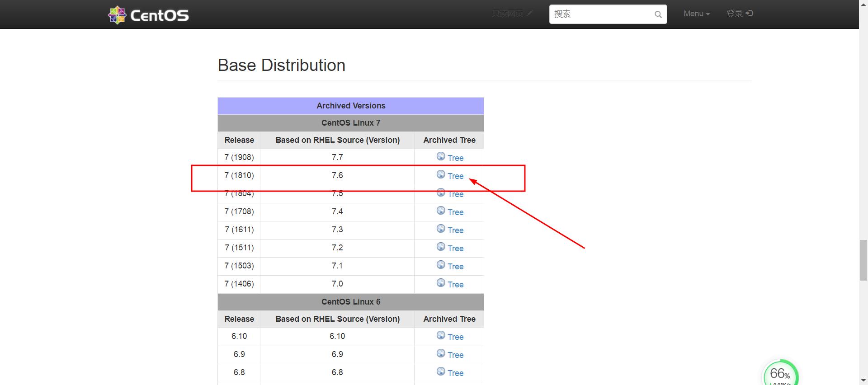
Task: Open the CentOS logo homepage link
Action: point(148,15)
